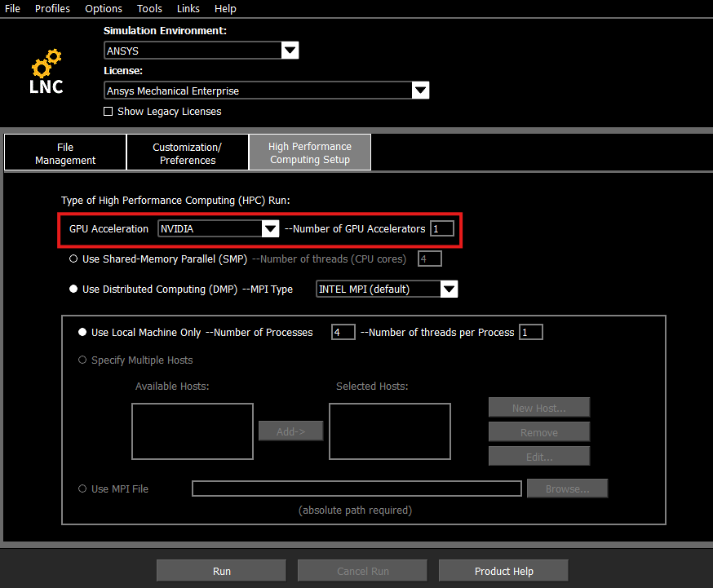Click the New Host... button
Viewport: 713px width, 588px height.
(x=539, y=408)
